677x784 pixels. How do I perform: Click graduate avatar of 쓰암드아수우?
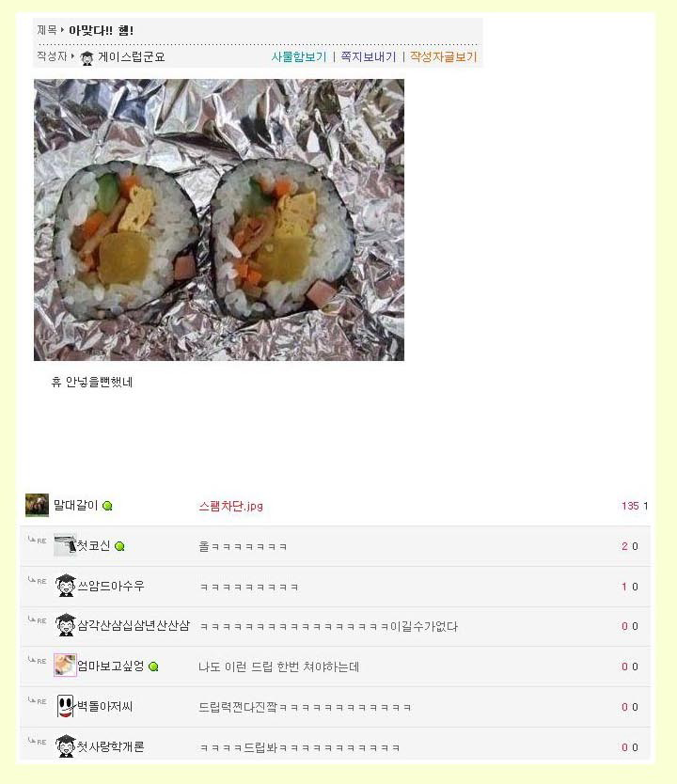(65, 586)
